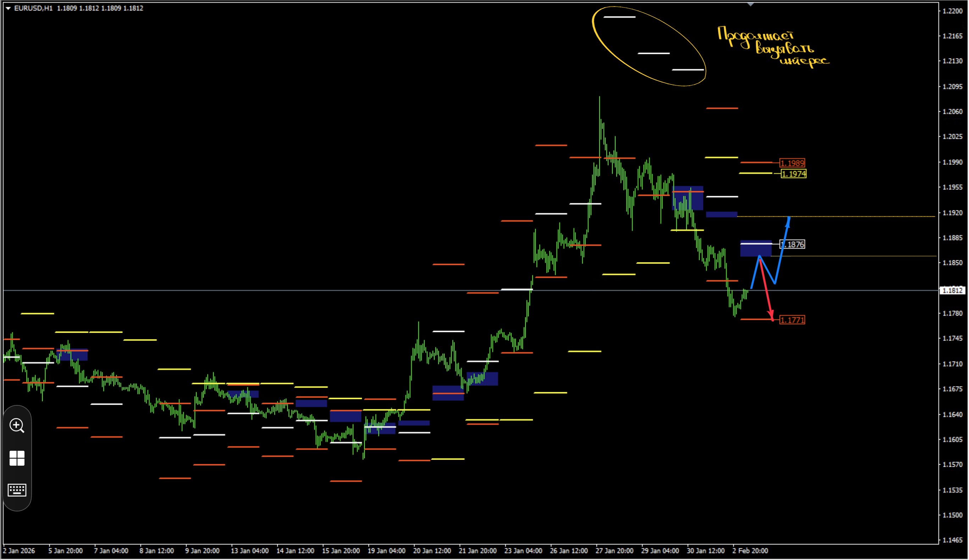
Task: Click the 1.2200 price scale value
Action: click(953, 11)
